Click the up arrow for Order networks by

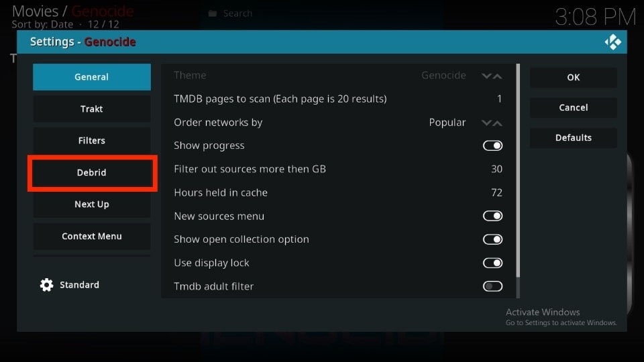pyautogui.click(x=497, y=123)
